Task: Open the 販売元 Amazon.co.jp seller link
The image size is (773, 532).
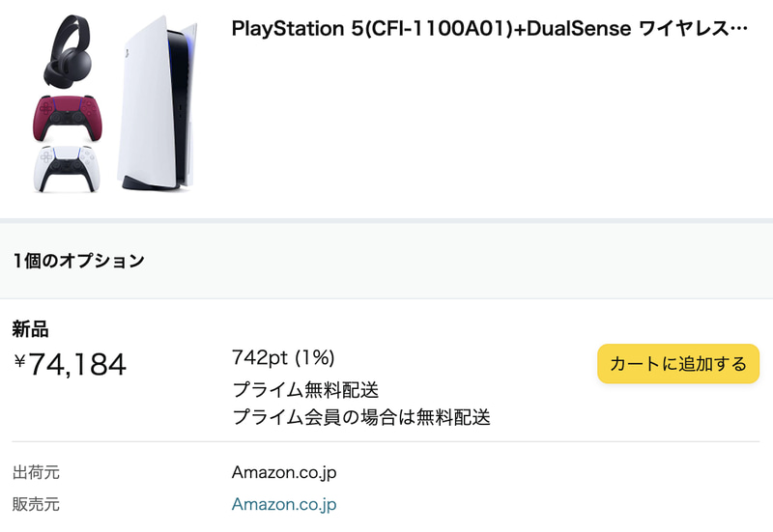Action: click(x=284, y=504)
